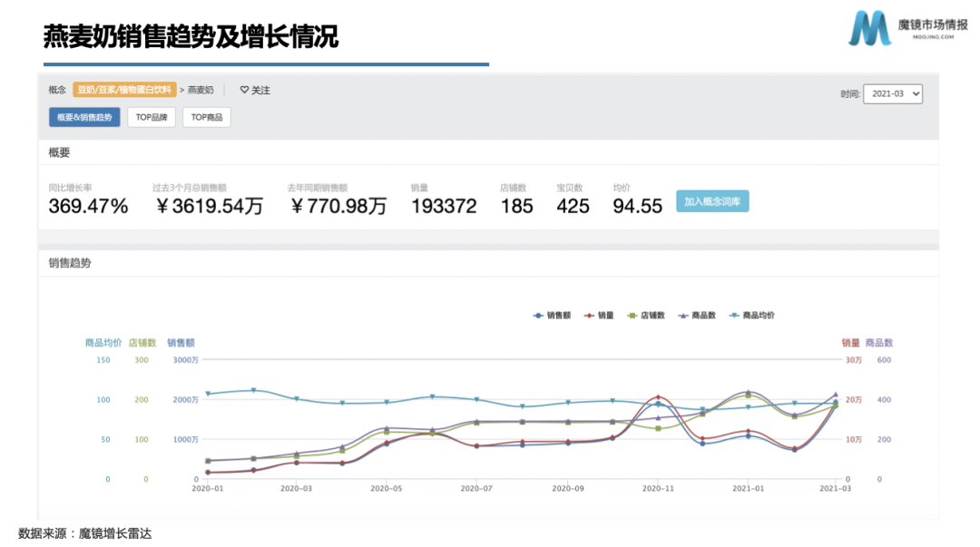Open the 时间 2021-03 dropdown

pyautogui.click(x=893, y=93)
